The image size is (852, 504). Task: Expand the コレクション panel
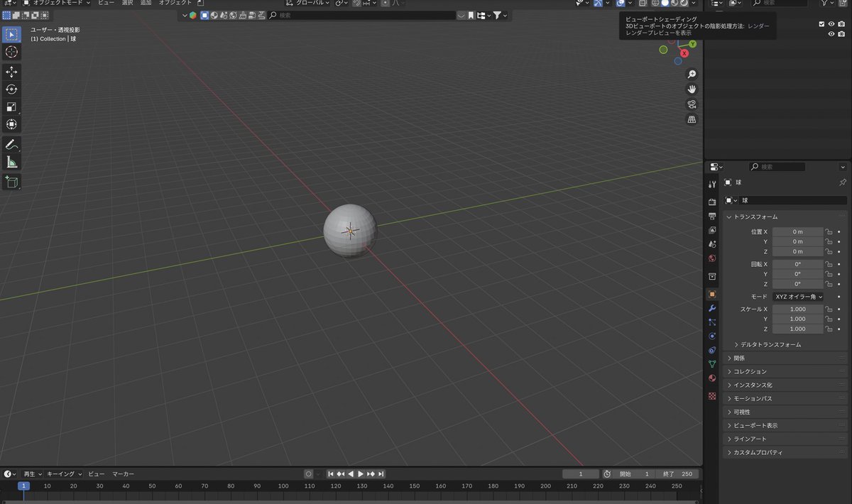(785, 371)
